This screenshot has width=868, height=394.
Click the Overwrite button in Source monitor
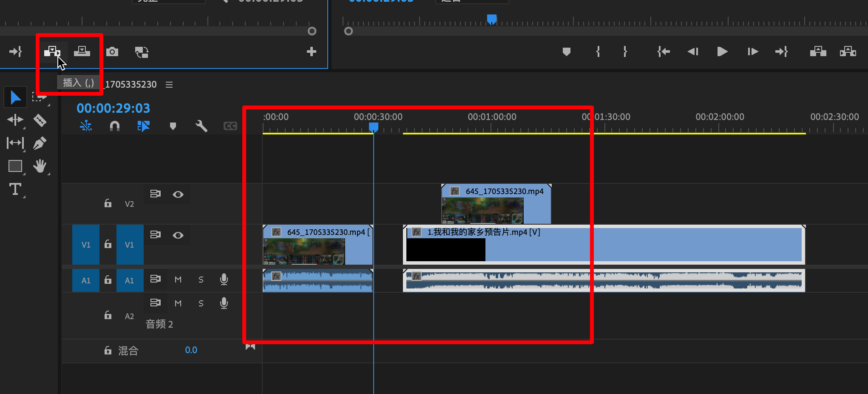pos(82,51)
